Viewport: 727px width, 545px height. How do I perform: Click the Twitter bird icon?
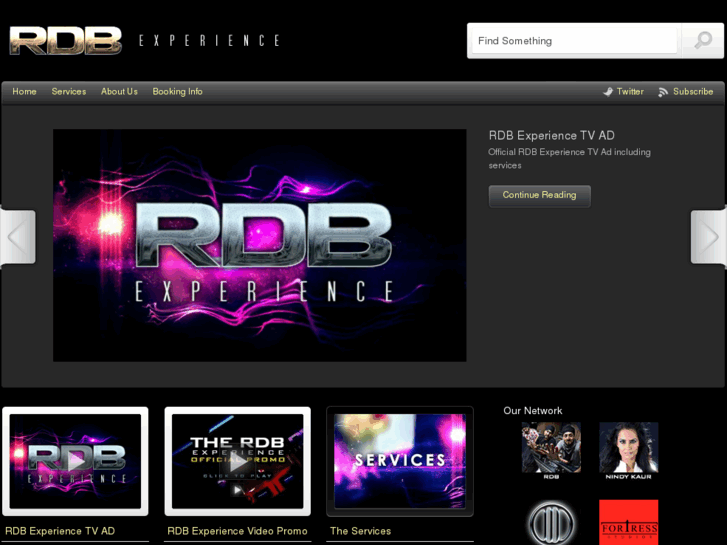tap(608, 92)
